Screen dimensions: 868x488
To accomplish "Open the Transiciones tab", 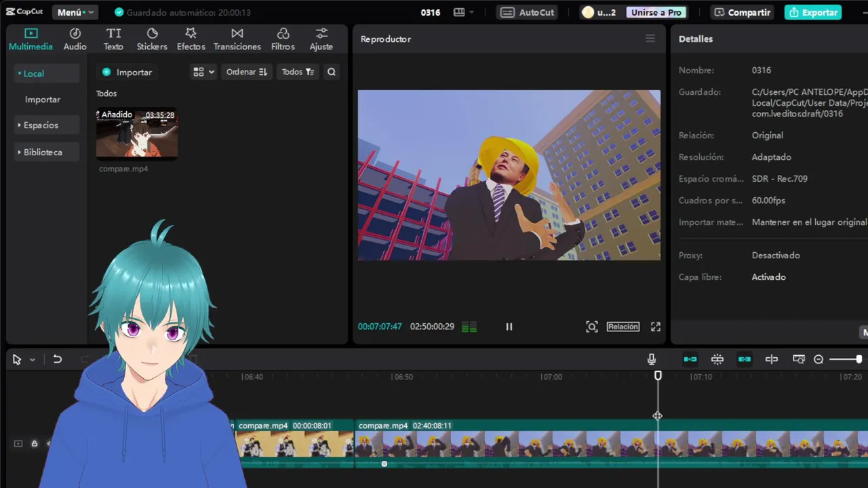I will point(237,39).
